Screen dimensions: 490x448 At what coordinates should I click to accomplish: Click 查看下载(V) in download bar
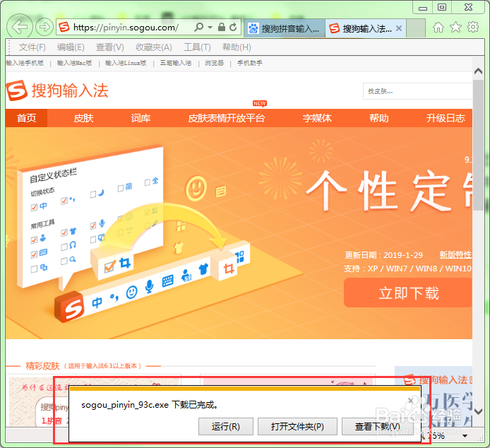click(377, 426)
